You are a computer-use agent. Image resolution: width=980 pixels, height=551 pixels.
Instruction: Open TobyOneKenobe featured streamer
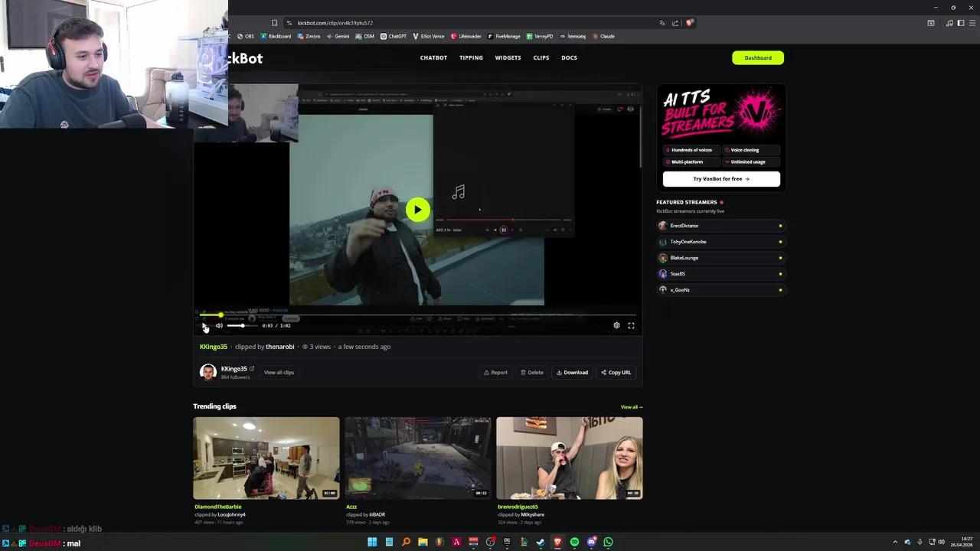pos(721,242)
